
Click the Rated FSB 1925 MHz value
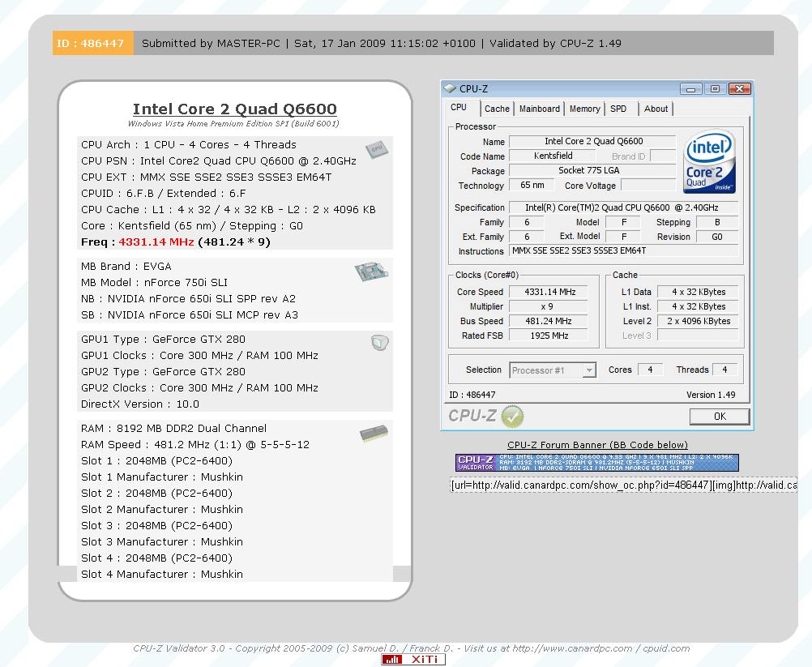[x=549, y=336]
